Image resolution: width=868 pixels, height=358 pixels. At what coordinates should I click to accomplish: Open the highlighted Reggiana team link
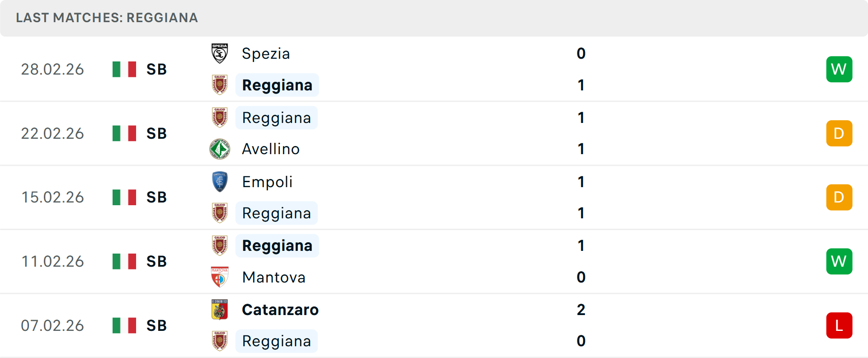[x=277, y=85]
